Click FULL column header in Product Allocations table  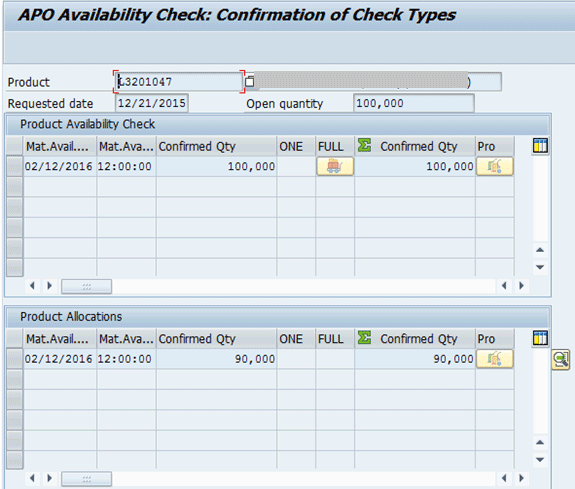(x=335, y=339)
